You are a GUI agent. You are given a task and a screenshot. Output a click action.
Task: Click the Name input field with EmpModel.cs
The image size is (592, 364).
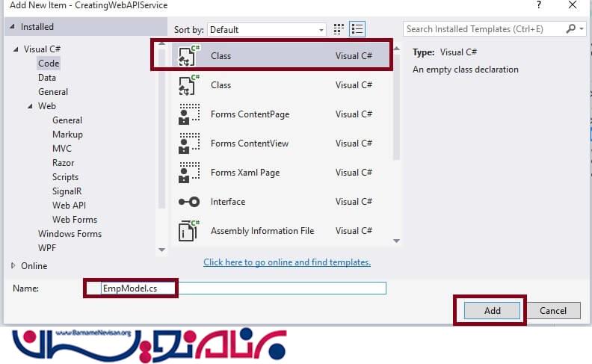244,289
